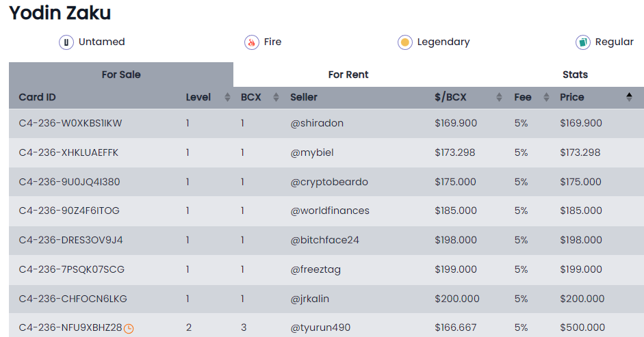Open seller @shiradon profile link
The height and width of the screenshot is (337, 644).
[x=317, y=123]
